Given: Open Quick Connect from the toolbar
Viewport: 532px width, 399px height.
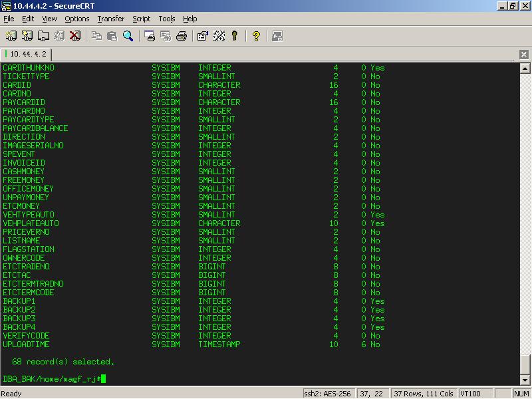Looking at the screenshot, I should point(27,36).
